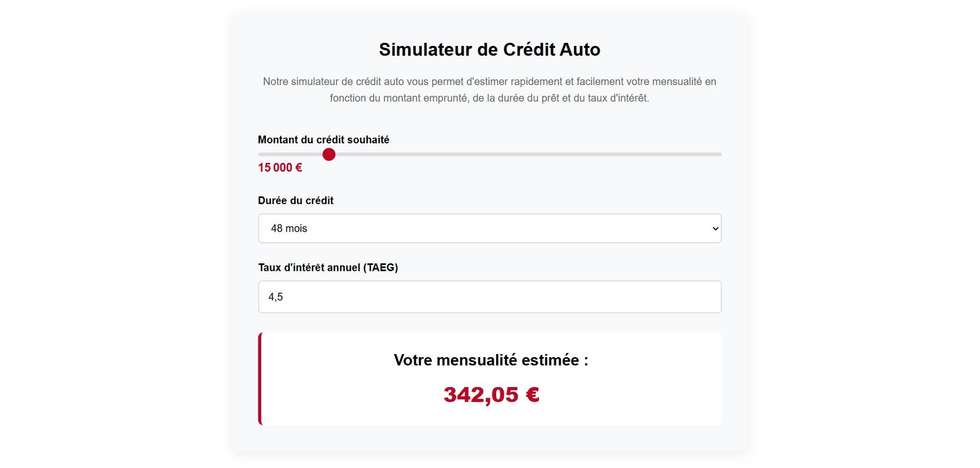Click the far left end of the amount slider
Image resolution: width=980 pixels, height=468 pixels.
pyautogui.click(x=260, y=154)
